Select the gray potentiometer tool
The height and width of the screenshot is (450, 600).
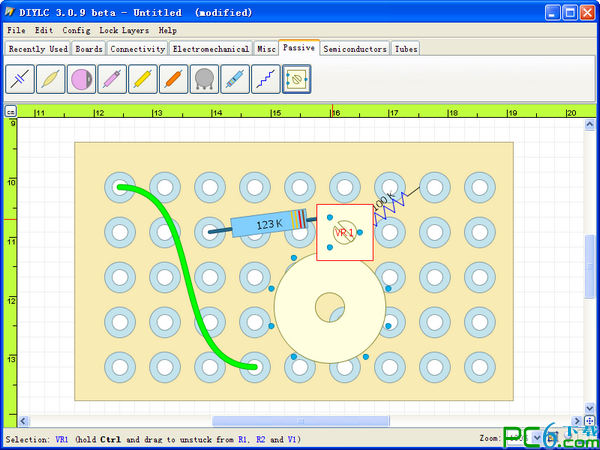pos(204,79)
